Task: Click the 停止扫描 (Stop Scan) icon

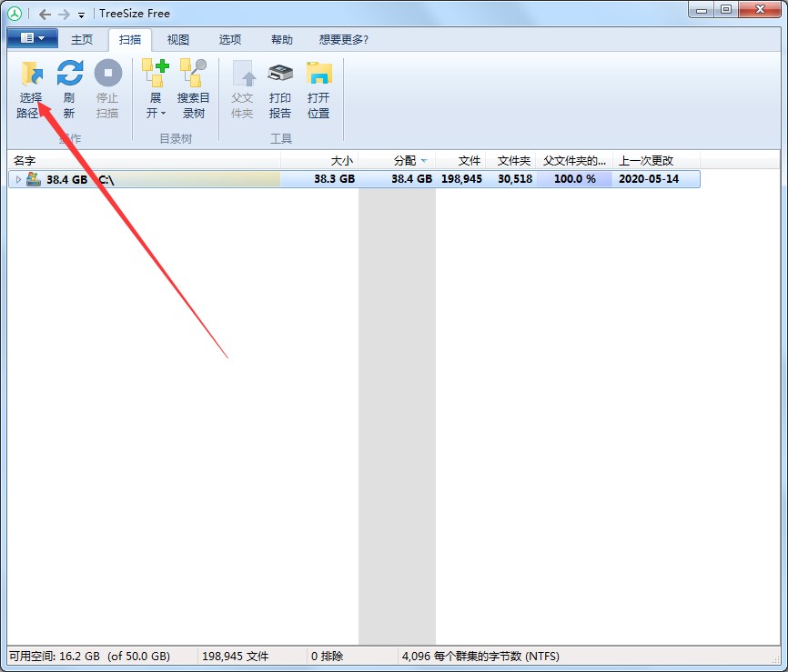Action: (x=107, y=88)
